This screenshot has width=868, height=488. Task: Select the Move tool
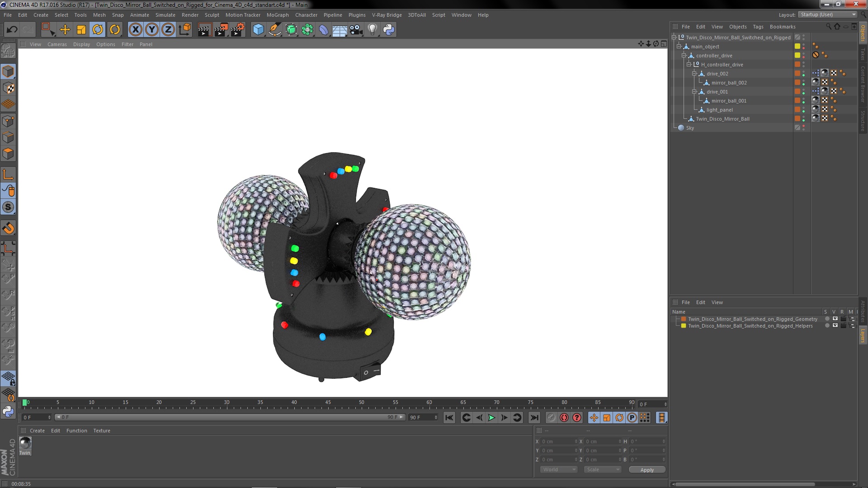click(65, 30)
